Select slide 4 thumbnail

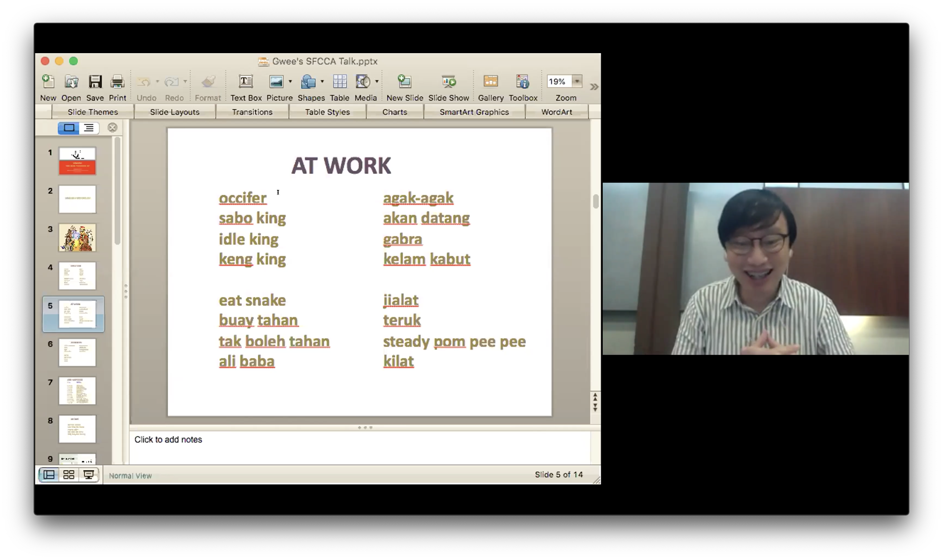77,276
